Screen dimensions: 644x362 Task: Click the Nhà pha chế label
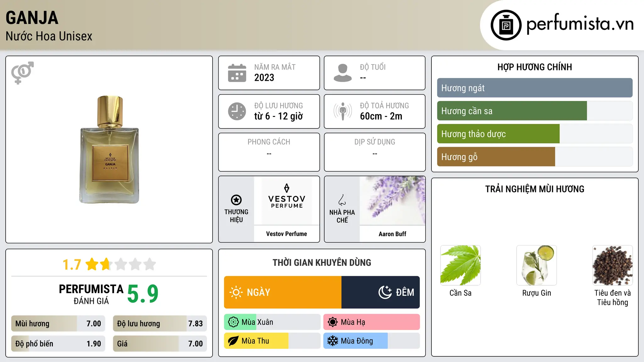pos(342,216)
